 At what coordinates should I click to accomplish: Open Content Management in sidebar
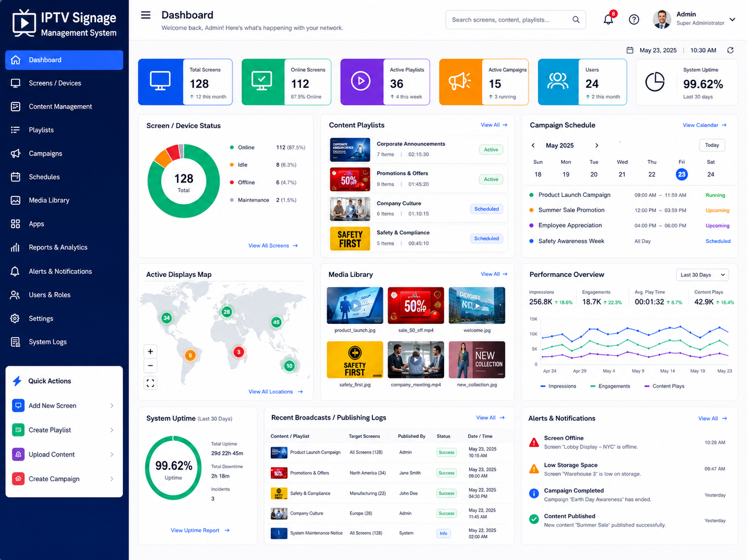point(64,107)
